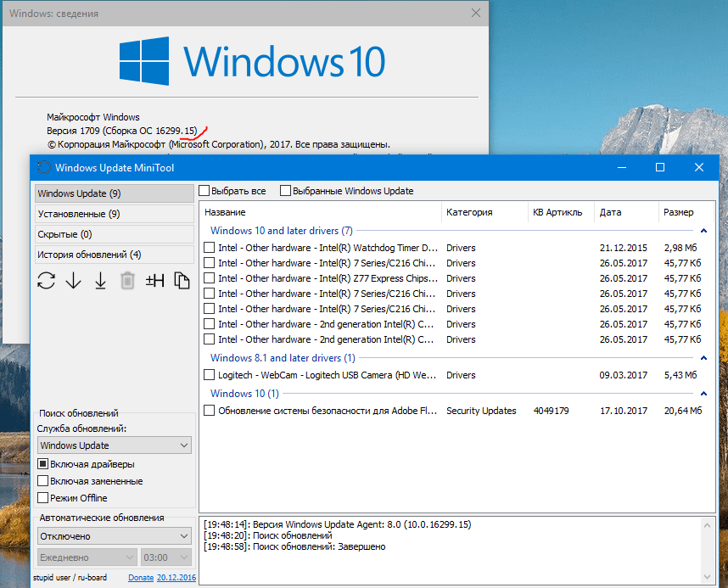
Task: Tick the Intel Watchdog Timer driver checkbox
Action: click(x=210, y=248)
